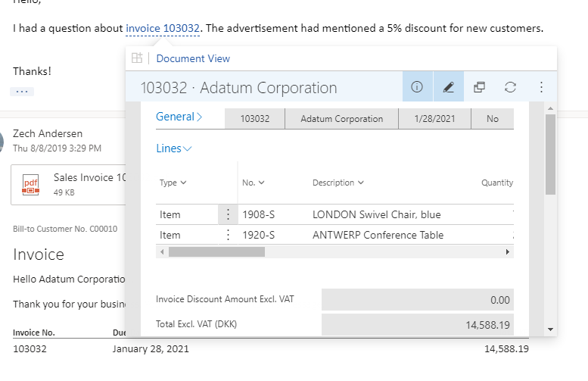Click the Sales Invoice PDF attachment icon

click(30, 185)
